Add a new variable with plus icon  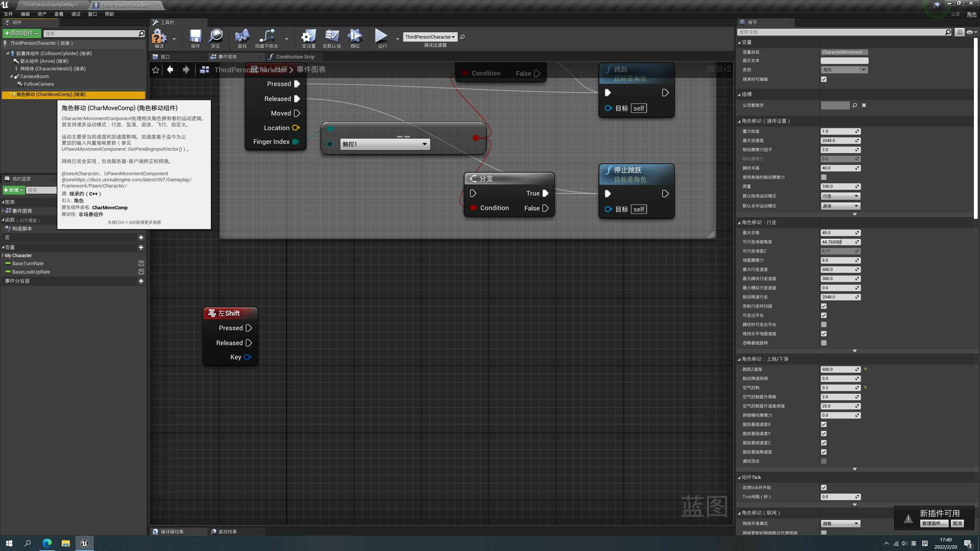(x=141, y=248)
